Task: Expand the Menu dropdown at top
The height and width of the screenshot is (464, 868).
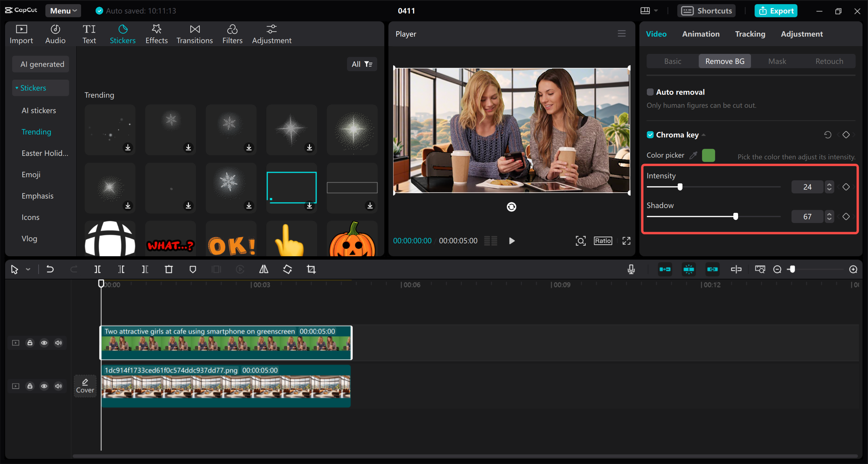Action: point(63,10)
